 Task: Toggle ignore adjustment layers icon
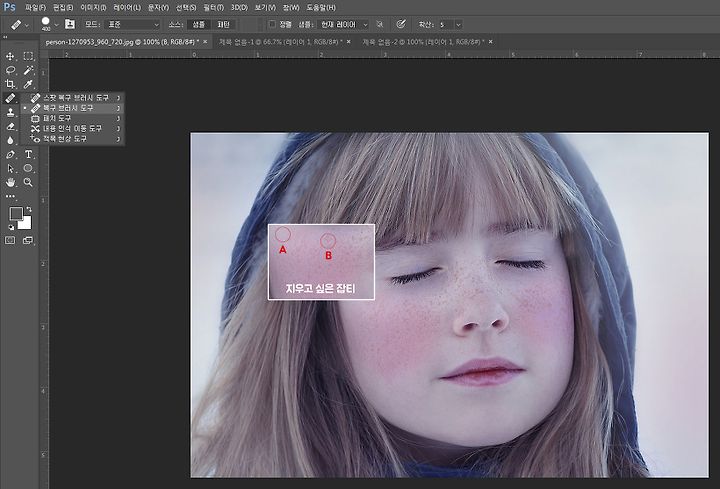379,24
